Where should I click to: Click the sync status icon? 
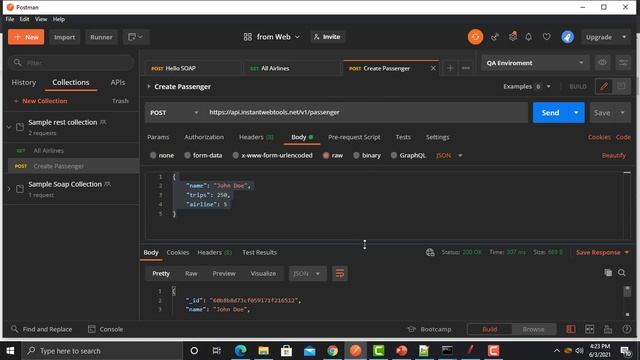coord(475,37)
